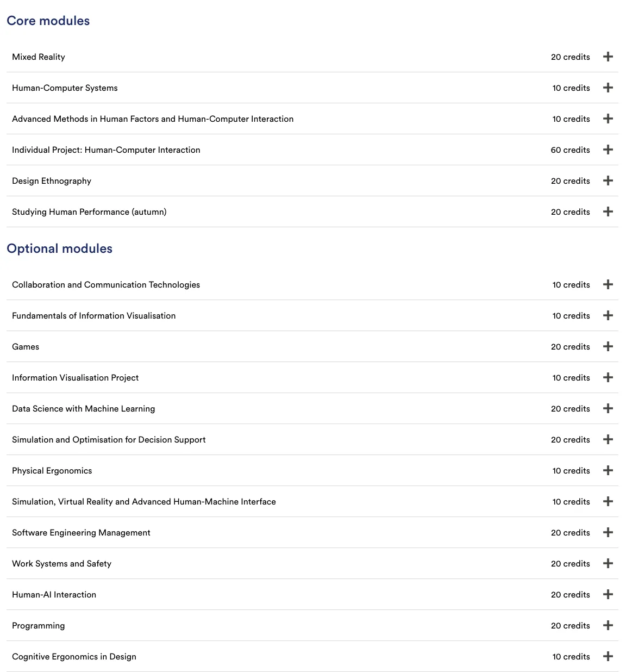Click 20 credits label for Simulation and Optimisation
626x672 pixels.
click(x=570, y=440)
